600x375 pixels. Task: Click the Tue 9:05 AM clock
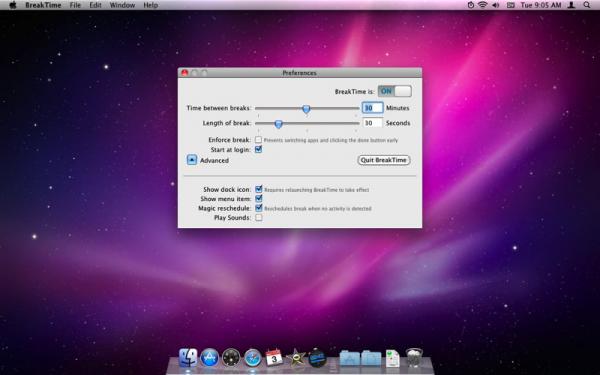click(541, 5)
